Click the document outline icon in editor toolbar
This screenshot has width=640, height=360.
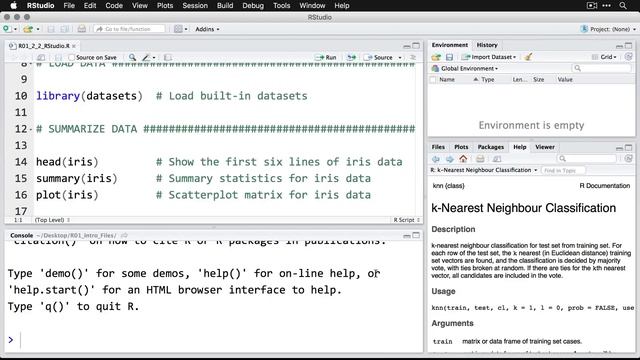click(413, 58)
